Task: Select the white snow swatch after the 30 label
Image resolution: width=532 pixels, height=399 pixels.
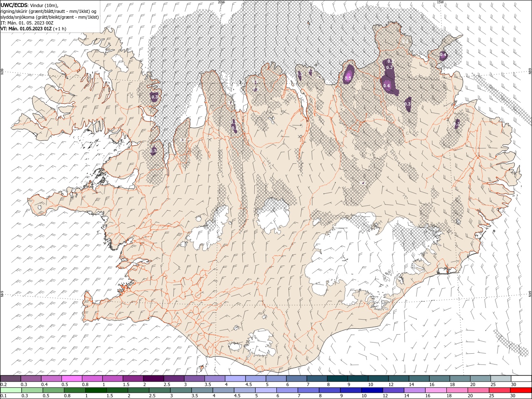Action: pos(521,379)
